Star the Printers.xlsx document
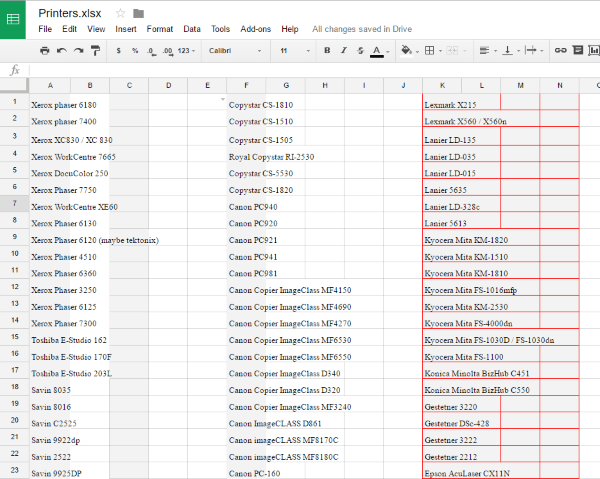This screenshot has height=479, width=600. [x=120, y=13]
